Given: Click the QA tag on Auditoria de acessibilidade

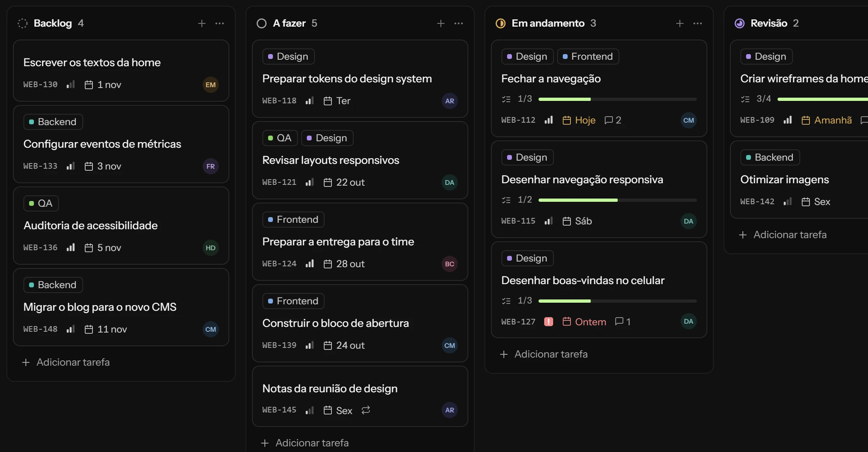Looking at the screenshot, I should pos(41,203).
